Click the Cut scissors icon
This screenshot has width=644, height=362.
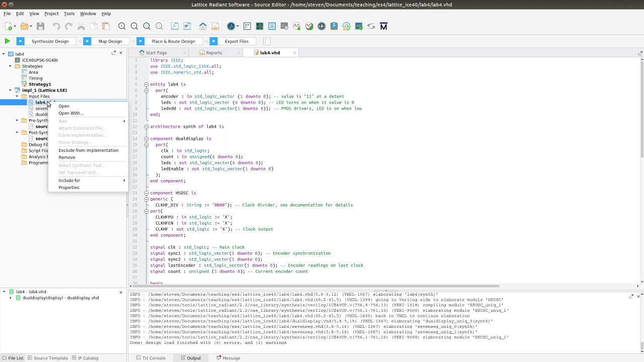[81, 26]
